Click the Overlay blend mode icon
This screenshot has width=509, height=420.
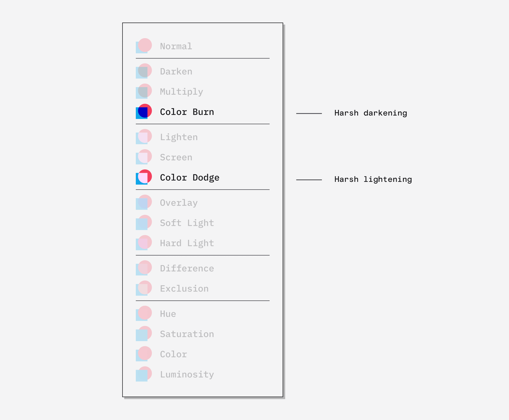coord(143,203)
